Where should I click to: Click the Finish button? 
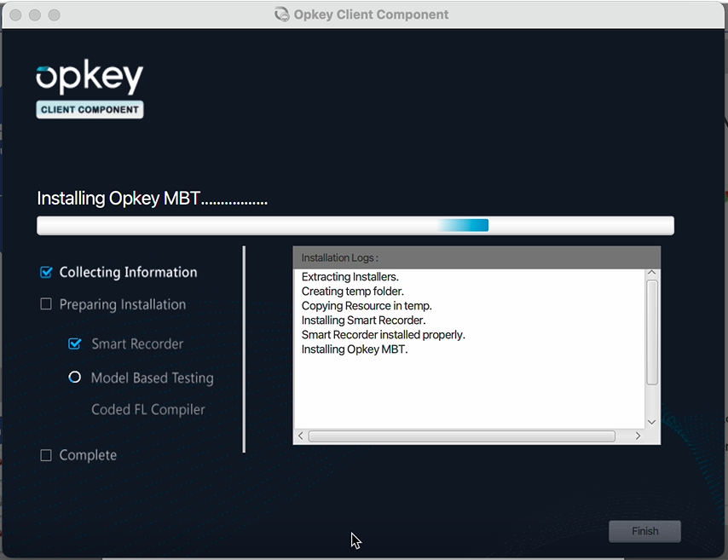coord(645,531)
